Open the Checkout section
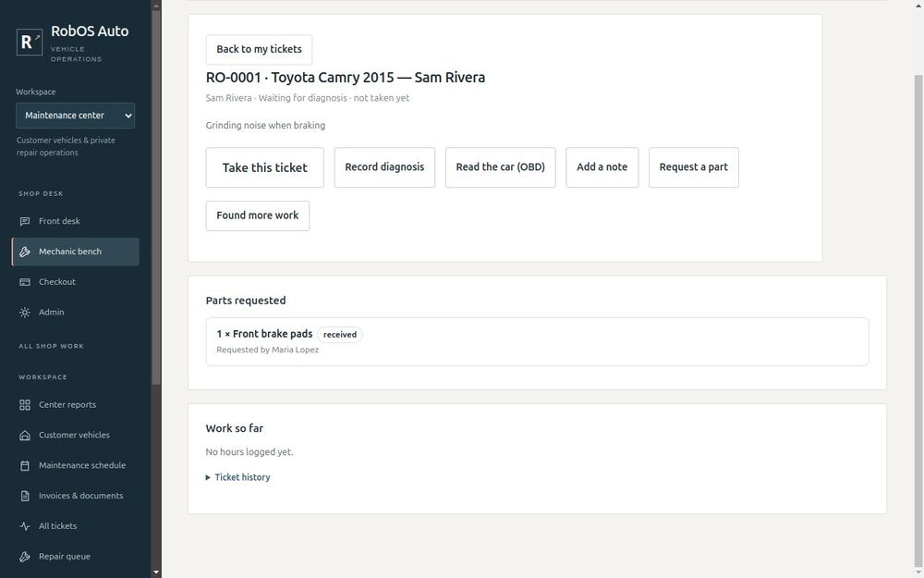 (x=76, y=282)
